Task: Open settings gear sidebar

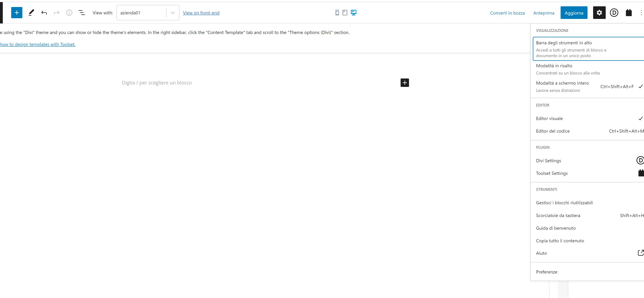Action: [599, 13]
